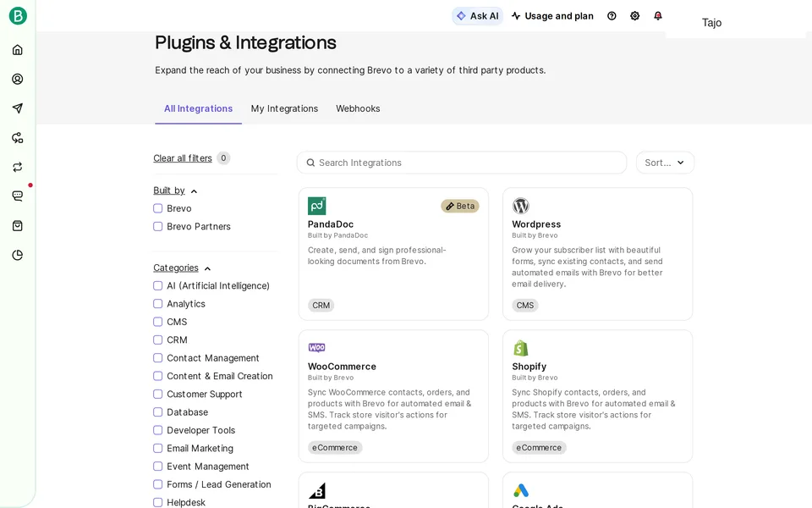Check the CMS category filter
The image size is (812, 508).
click(x=158, y=322)
